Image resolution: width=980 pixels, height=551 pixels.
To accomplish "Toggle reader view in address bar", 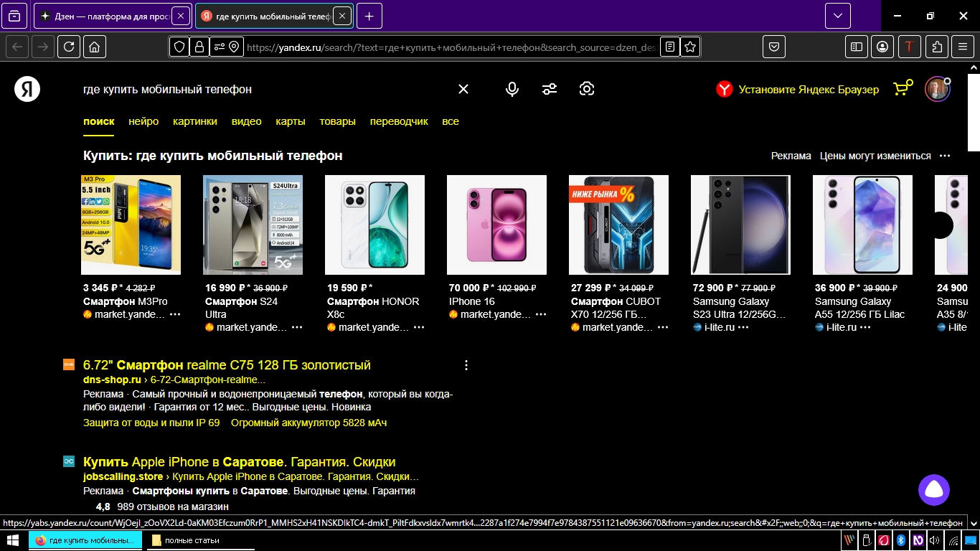I will (x=669, y=47).
